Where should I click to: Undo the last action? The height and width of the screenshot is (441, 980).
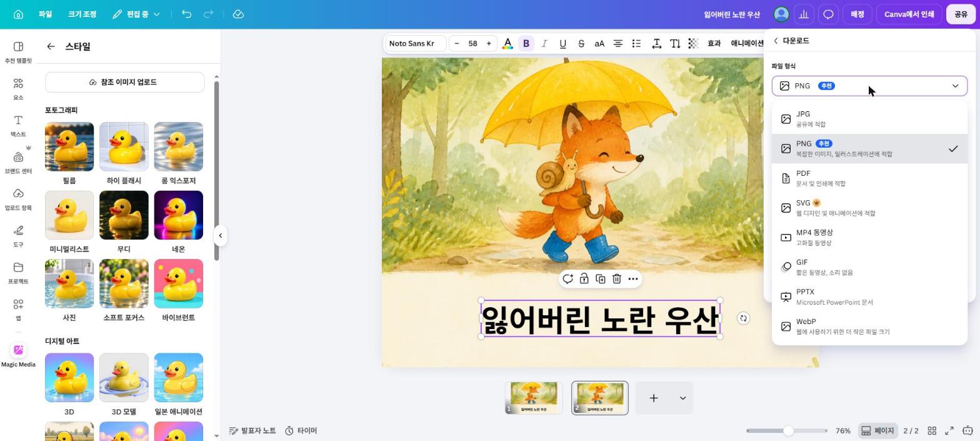click(x=186, y=14)
